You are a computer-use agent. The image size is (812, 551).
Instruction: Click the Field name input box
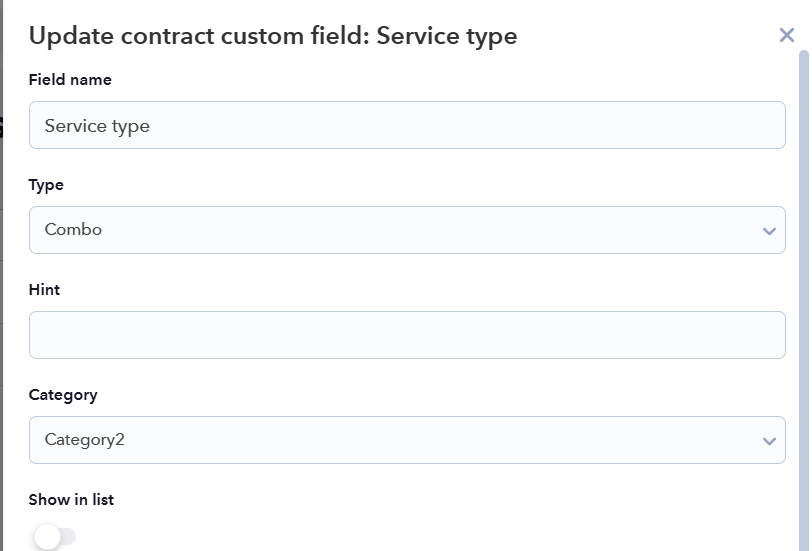tap(407, 125)
